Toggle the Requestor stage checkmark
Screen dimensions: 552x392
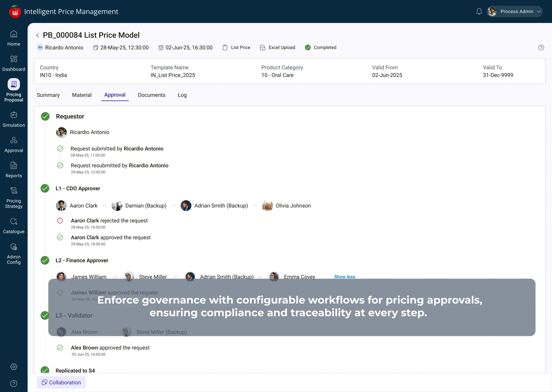click(x=45, y=116)
